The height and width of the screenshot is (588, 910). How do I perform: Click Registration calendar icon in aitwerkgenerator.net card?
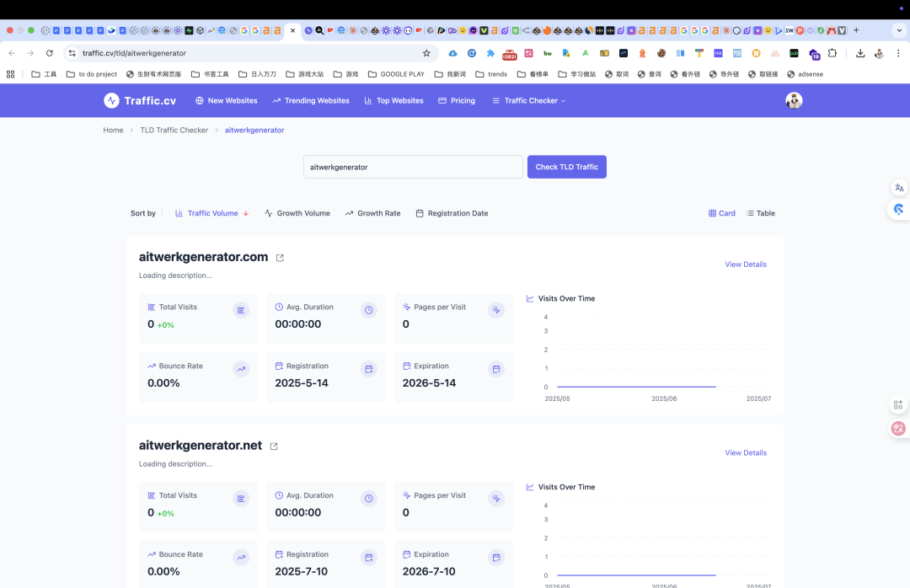click(368, 558)
